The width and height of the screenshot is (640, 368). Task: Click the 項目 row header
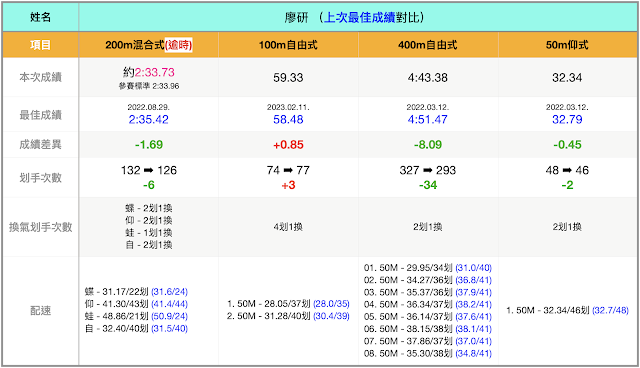point(40,45)
